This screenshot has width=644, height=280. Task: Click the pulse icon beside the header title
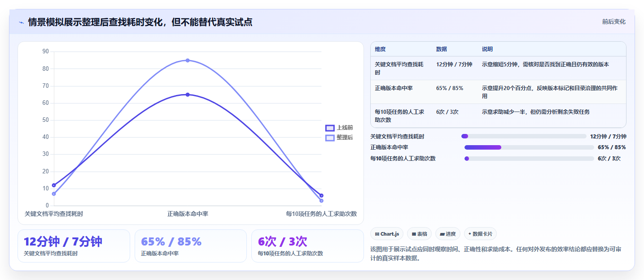[21, 22]
